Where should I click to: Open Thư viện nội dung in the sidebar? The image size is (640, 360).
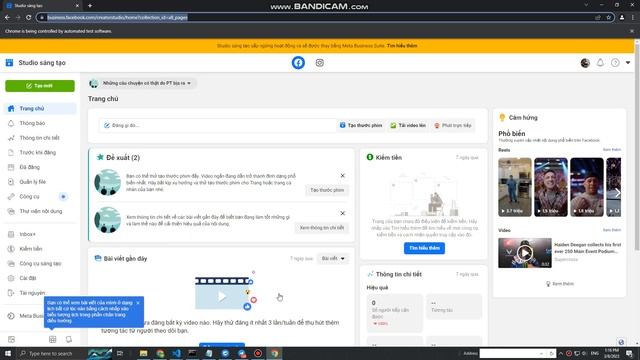[x=40, y=211]
